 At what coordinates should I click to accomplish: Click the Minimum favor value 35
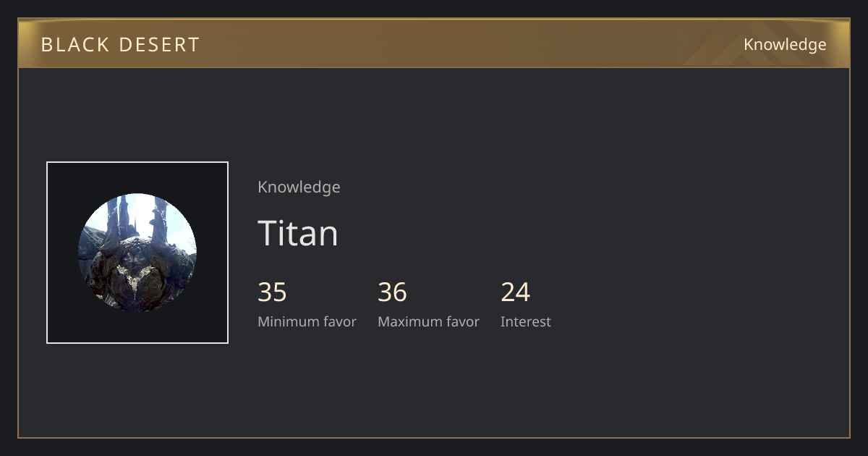click(272, 292)
